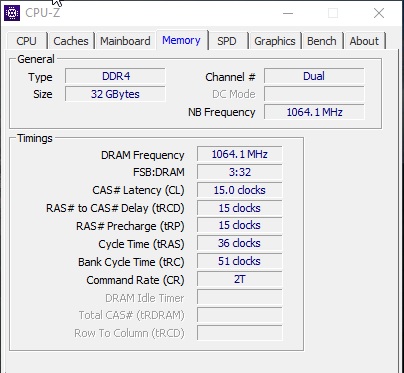Click the "Size" label

(x=43, y=94)
